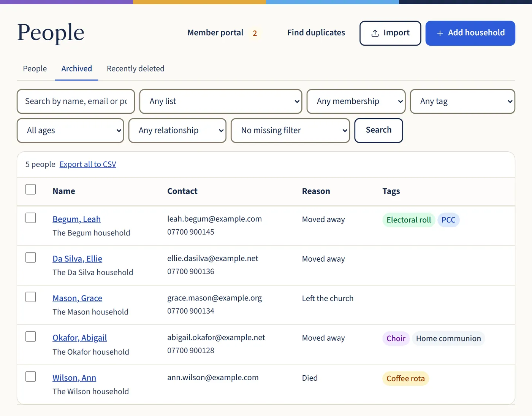Click email leah.begum@example.com
This screenshot has width=532, height=416.
[215, 219]
